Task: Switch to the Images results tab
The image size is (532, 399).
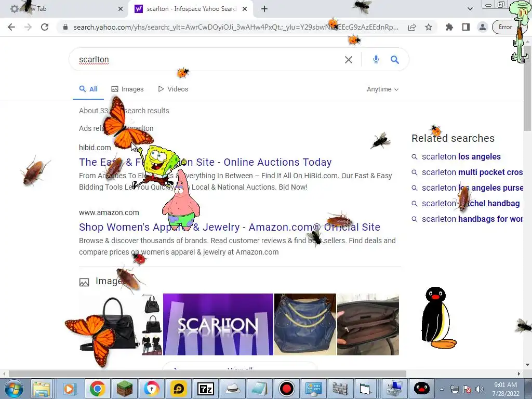Action: 128,89
